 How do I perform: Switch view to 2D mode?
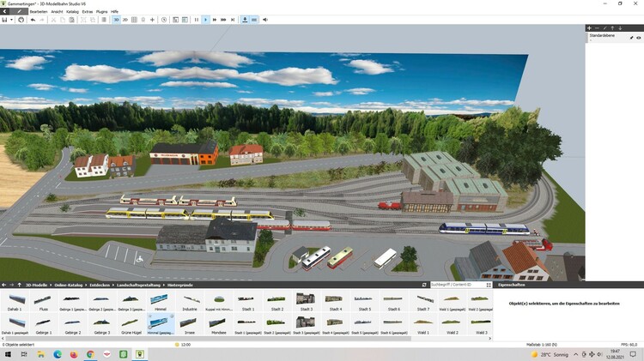click(x=125, y=19)
